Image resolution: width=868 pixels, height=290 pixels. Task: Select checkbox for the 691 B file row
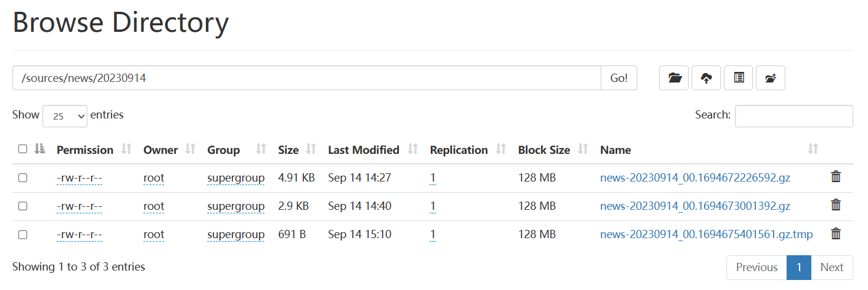pyautogui.click(x=22, y=235)
